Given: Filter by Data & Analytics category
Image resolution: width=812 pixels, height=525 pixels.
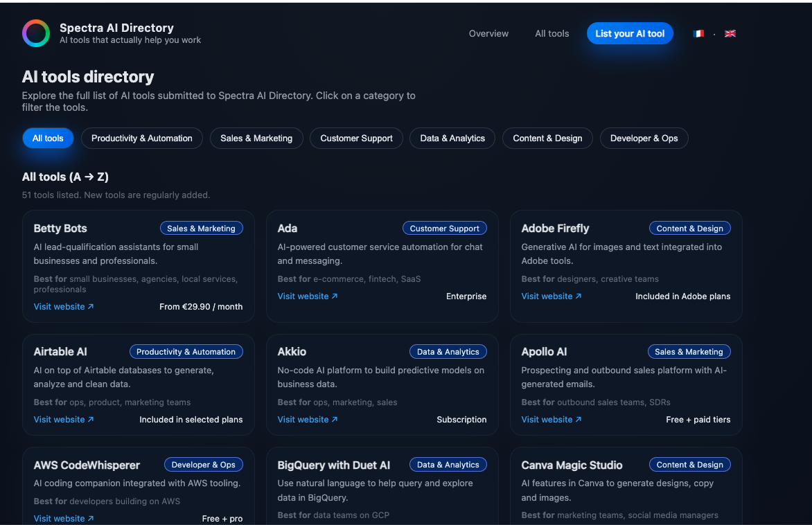Looking at the screenshot, I should 452,138.
